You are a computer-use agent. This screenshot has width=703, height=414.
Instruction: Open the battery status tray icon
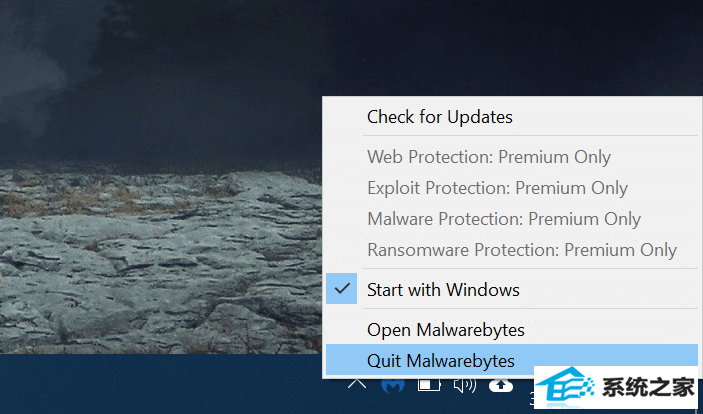[429, 385]
